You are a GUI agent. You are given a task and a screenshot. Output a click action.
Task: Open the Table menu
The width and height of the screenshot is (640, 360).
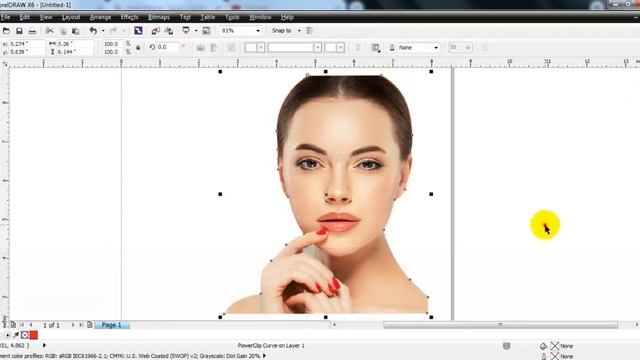pyautogui.click(x=208, y=17)
